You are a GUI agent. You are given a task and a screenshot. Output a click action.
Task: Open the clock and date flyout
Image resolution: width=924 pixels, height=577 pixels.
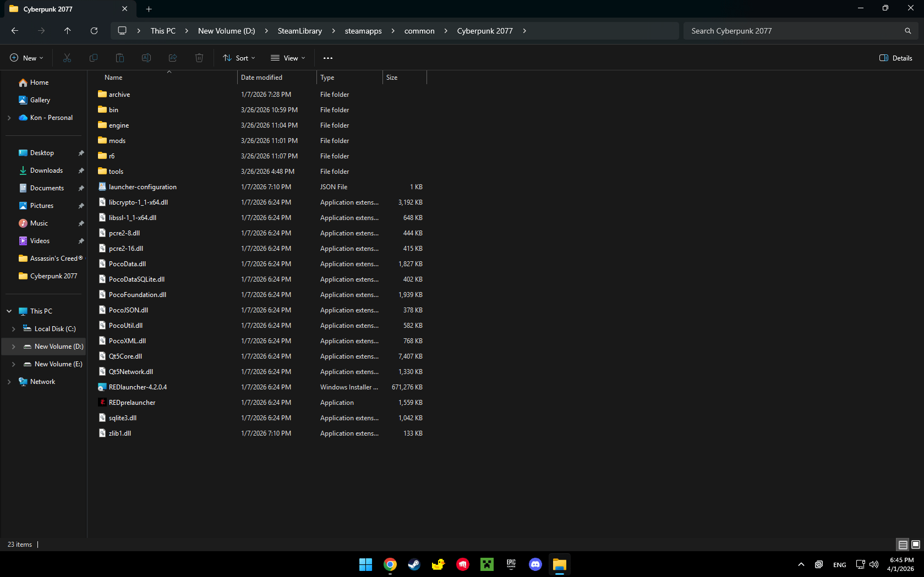901,564
